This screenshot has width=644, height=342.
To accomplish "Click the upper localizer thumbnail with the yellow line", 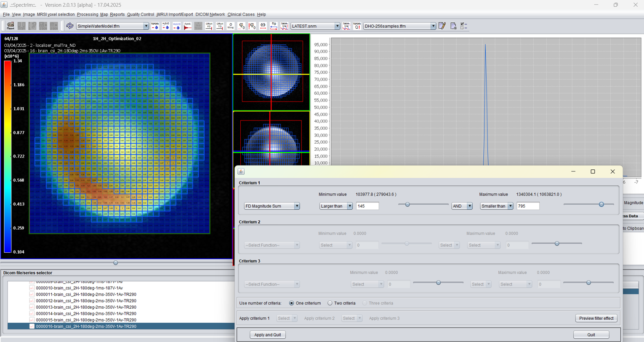I will coord(271,72).
